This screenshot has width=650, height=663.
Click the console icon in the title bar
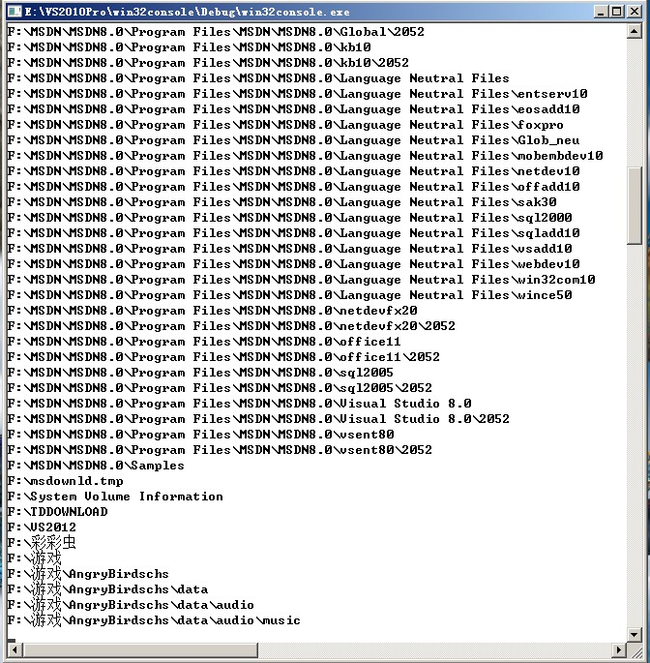14,11
